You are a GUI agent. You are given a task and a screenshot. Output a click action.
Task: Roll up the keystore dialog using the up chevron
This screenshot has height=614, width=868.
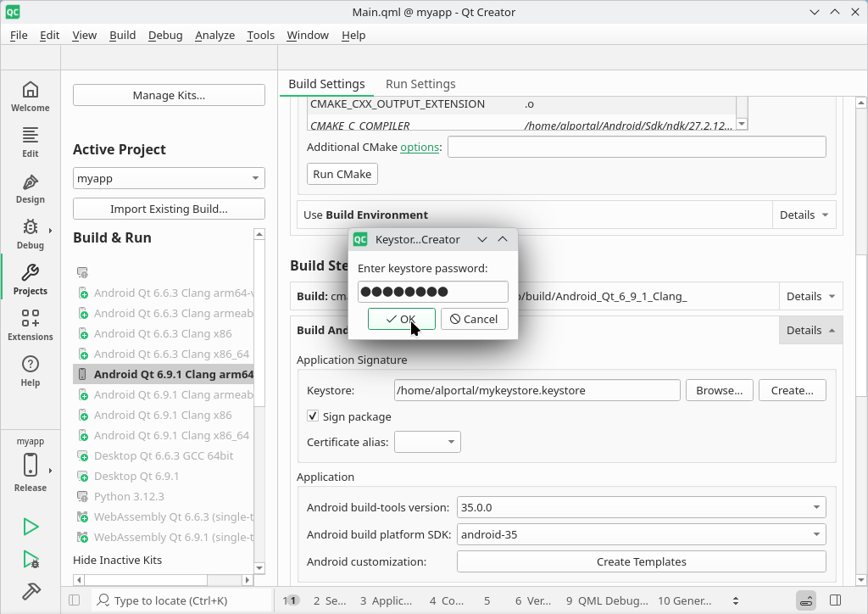503,239
